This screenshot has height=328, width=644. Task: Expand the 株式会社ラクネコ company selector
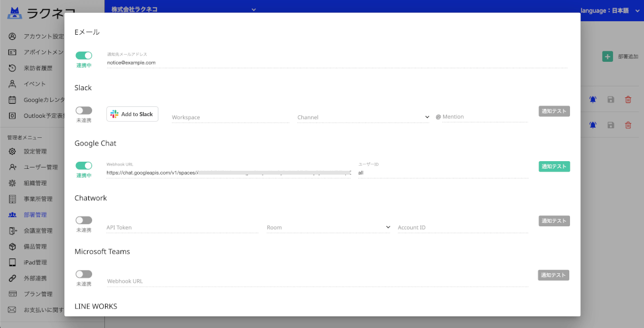click(184, 10)
